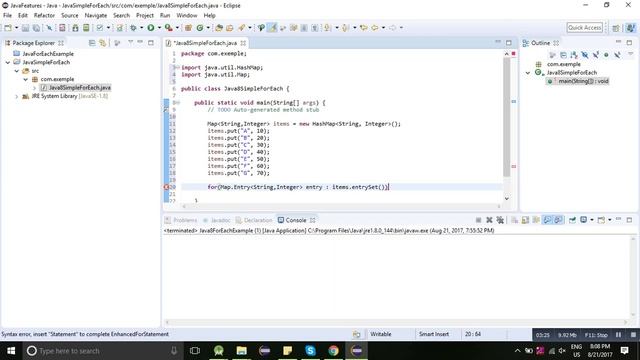640x360 pixels.
Task: Open the Package Explorer view menu triangle
Action: (130, 42)
